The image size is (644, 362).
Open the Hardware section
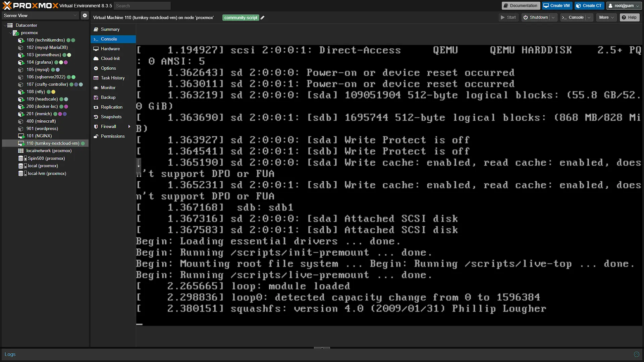(x=113, y=49)
